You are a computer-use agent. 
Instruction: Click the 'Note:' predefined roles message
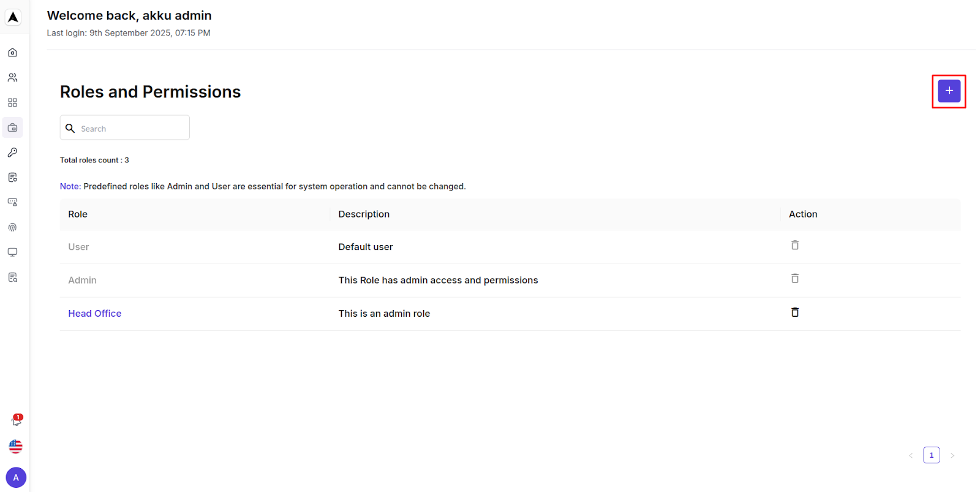tap(263, 186)
